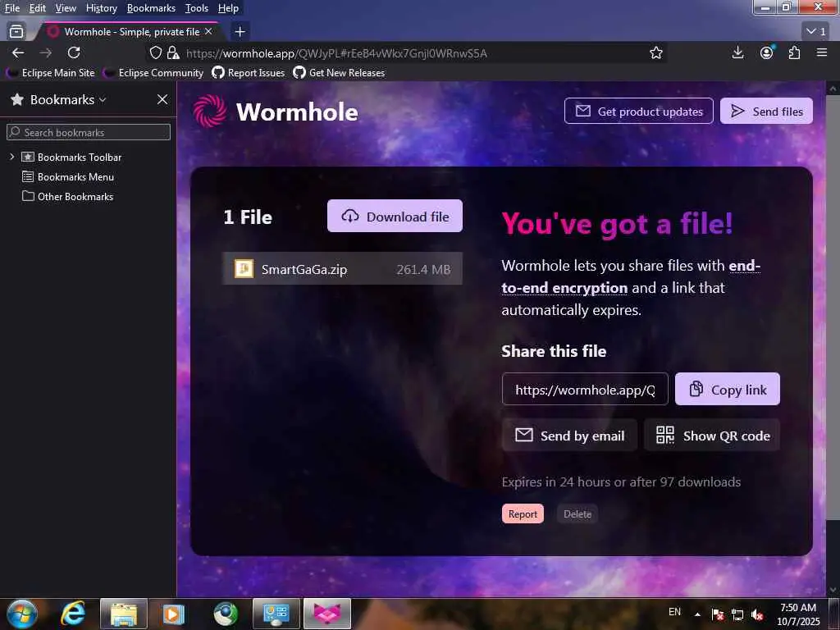Click the EN language indicator

[674, 611]
